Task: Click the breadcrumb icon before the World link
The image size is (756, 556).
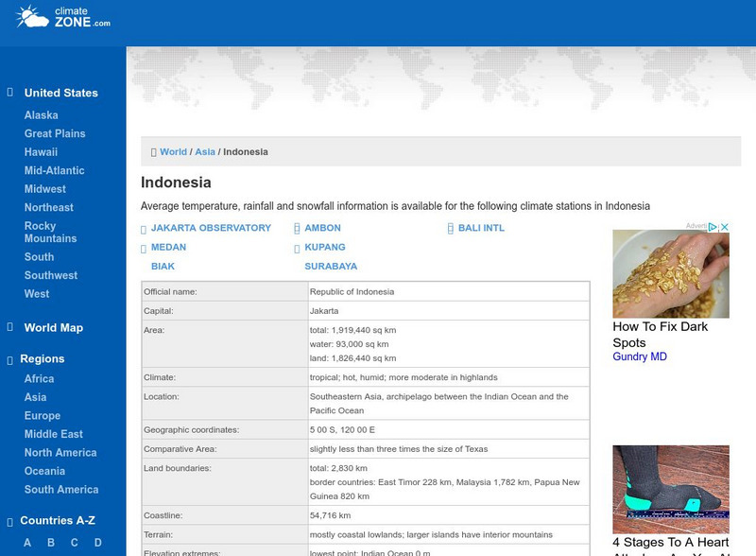Action: tap(153, 151)
